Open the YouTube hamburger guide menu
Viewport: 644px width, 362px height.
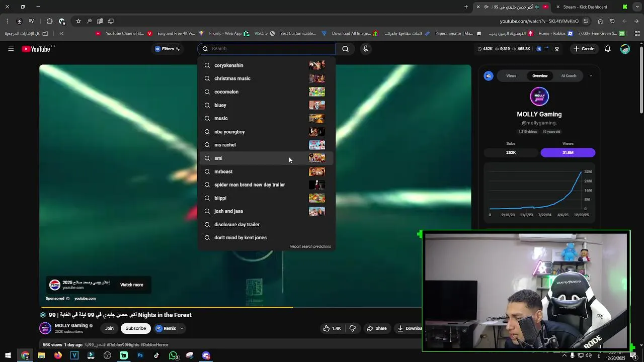point(11,49)
